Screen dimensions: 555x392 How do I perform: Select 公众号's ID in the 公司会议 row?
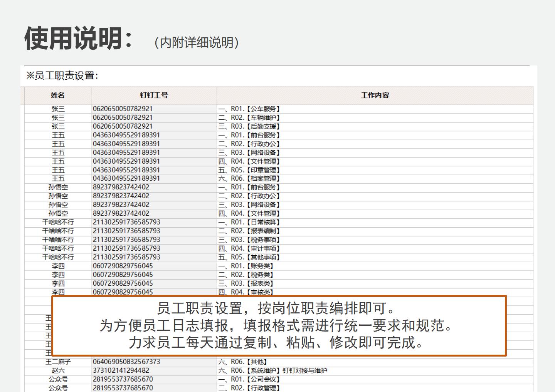pos(154,379)
